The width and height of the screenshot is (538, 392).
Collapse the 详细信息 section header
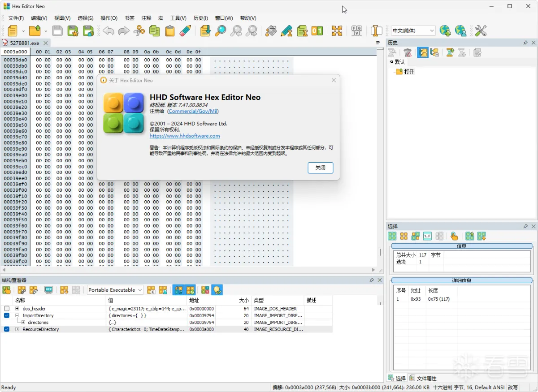462,280
